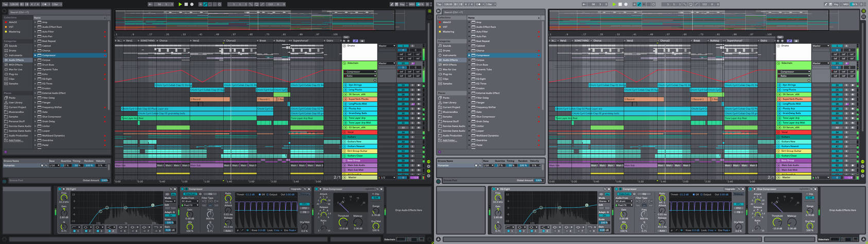The width and height of the screenshot is (868, 244).
Task: Click the green Play button in right window
Action: [614, 4]
